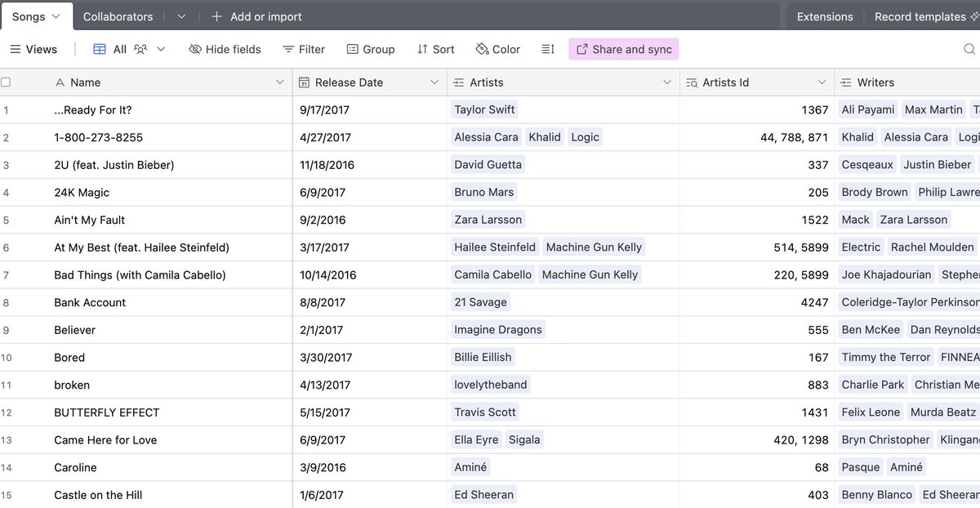Open the Filter menu

(304, 49)
